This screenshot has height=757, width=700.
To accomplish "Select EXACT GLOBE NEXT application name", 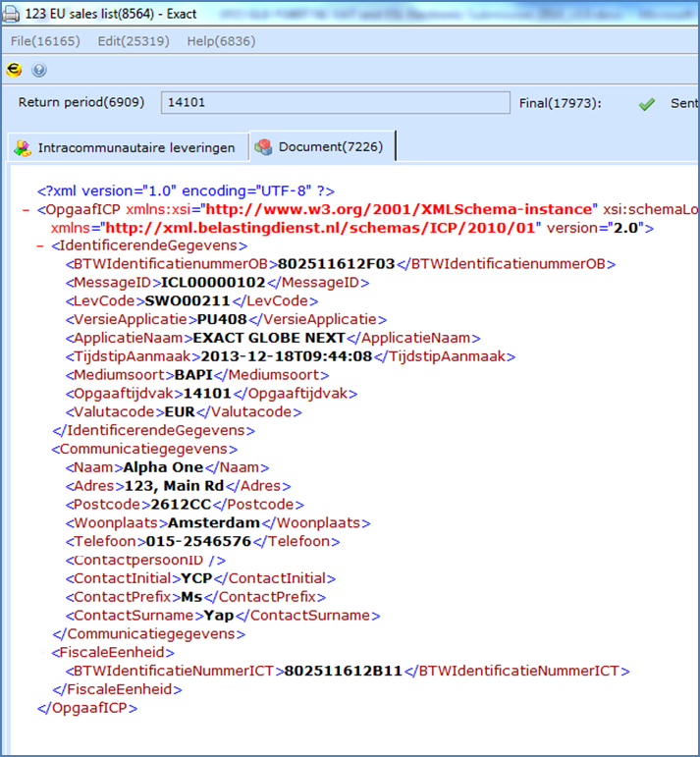I will click(x=269, y=338).
